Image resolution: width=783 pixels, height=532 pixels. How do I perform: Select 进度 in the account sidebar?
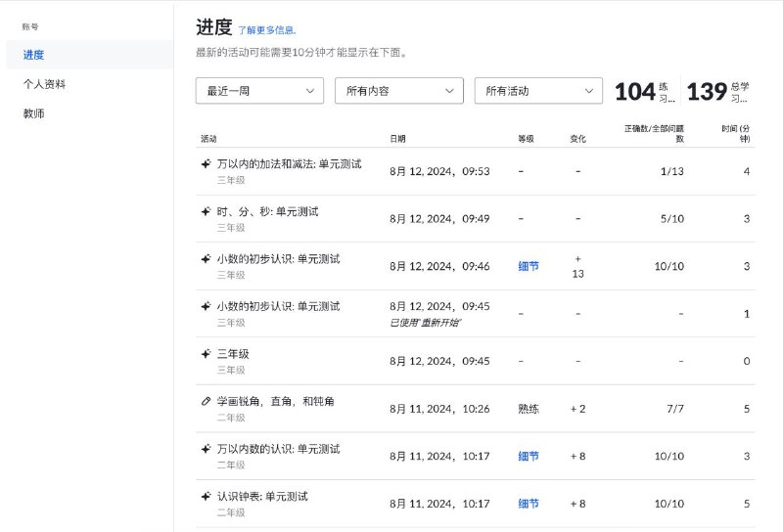[33, 55]
